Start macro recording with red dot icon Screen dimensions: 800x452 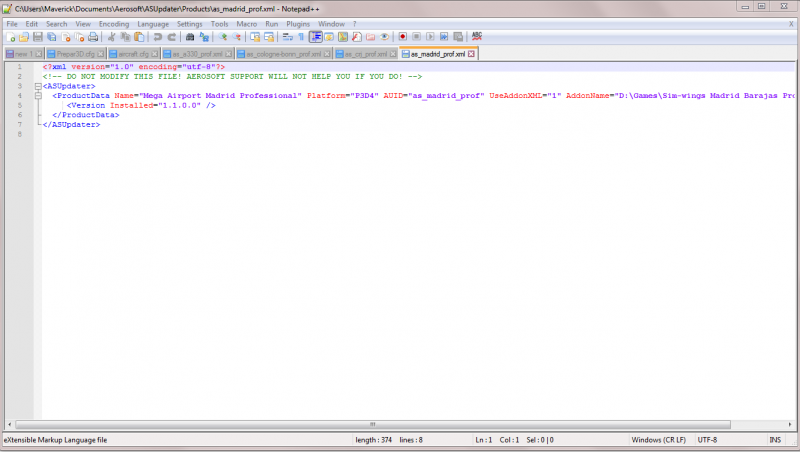(403, 37)
